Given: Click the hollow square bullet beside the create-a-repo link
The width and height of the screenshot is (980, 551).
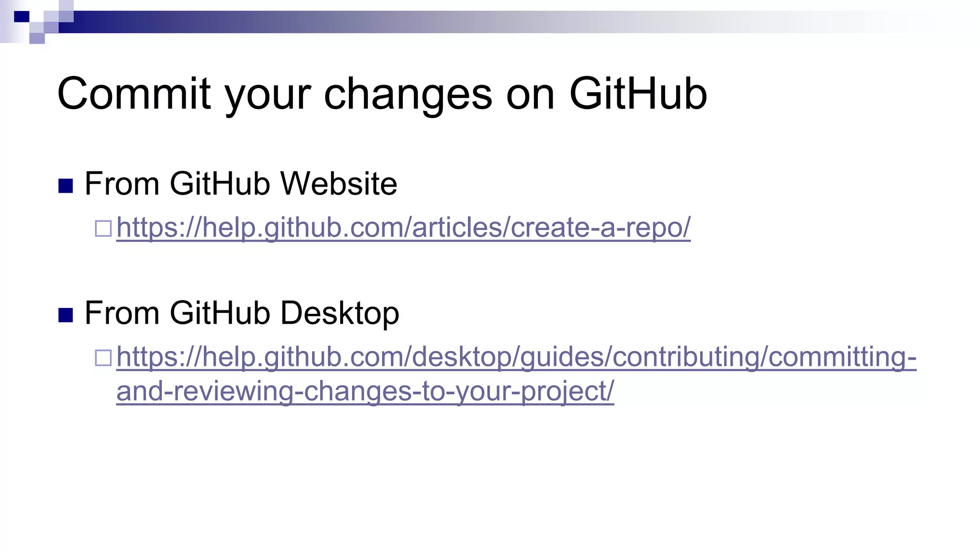Looking at the screenshot, I should (103, 228).
